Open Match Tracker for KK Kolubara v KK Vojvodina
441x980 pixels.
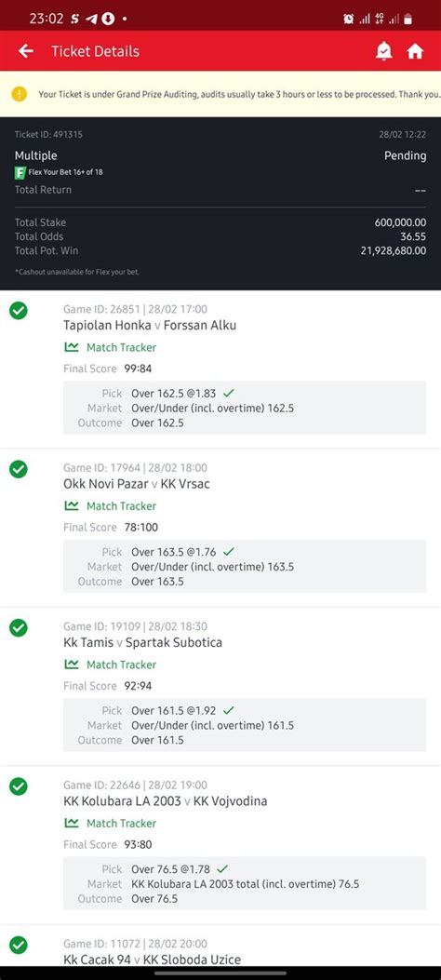pyautogui.click(x=111, y=824)
